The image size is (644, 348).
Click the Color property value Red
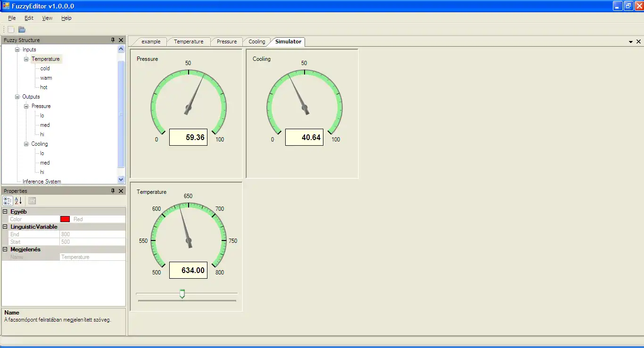pyautogui.click(x=92, y=219)
